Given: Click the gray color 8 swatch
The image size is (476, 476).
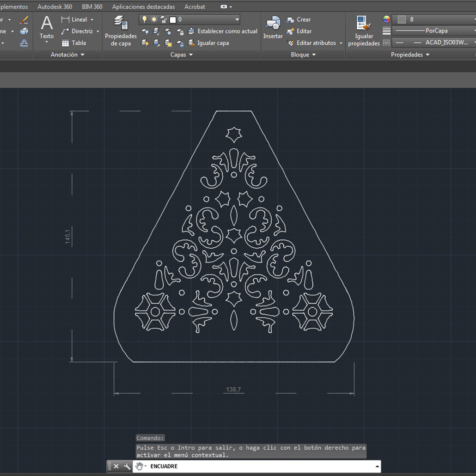Looking at the screenshot, I should click(402, 19).
